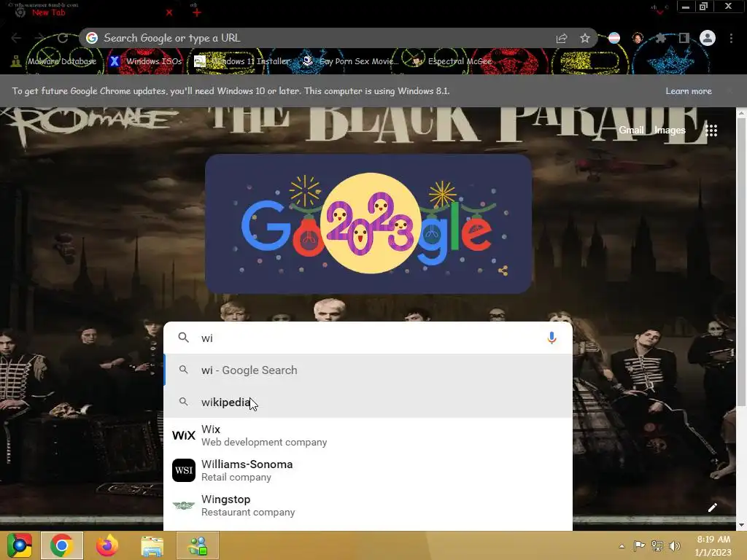Click the Customize Chrome pencil icon
Image resolution: width=747 pixels, height=560 pixels.
[713, 507]
